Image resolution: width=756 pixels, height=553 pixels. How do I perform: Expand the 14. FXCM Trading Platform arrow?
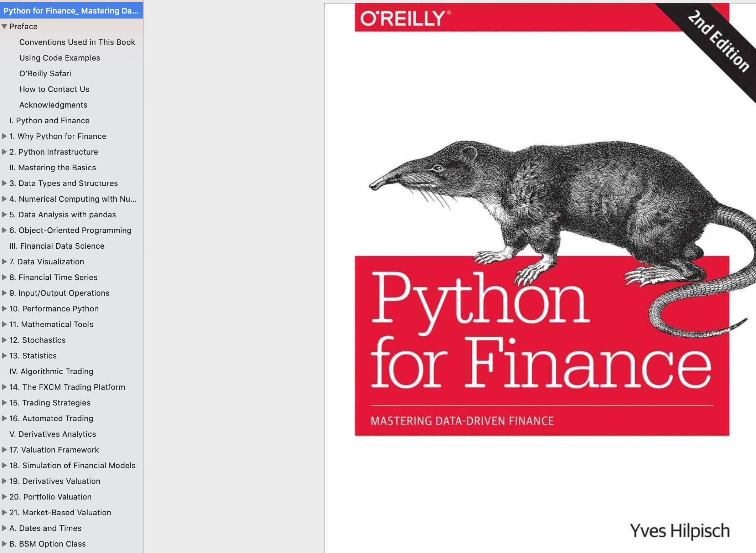(4, 387)
